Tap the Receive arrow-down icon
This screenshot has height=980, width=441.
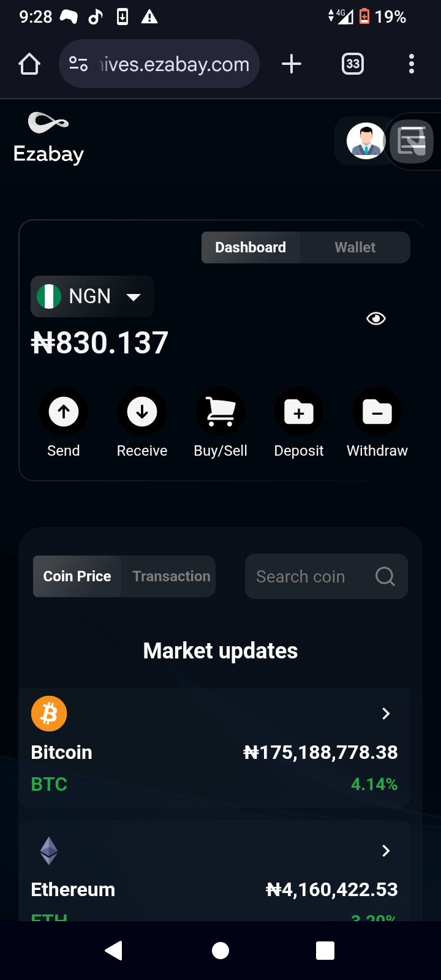142,412
